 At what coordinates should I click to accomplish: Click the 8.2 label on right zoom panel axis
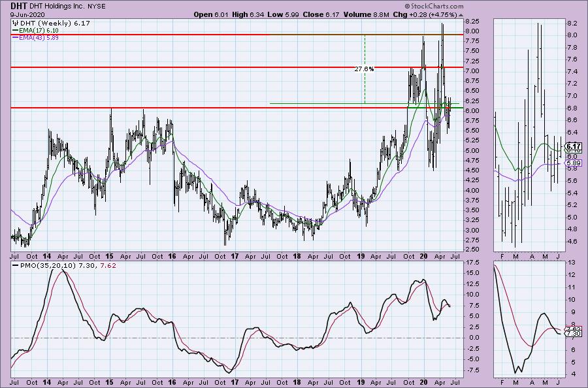572,24
